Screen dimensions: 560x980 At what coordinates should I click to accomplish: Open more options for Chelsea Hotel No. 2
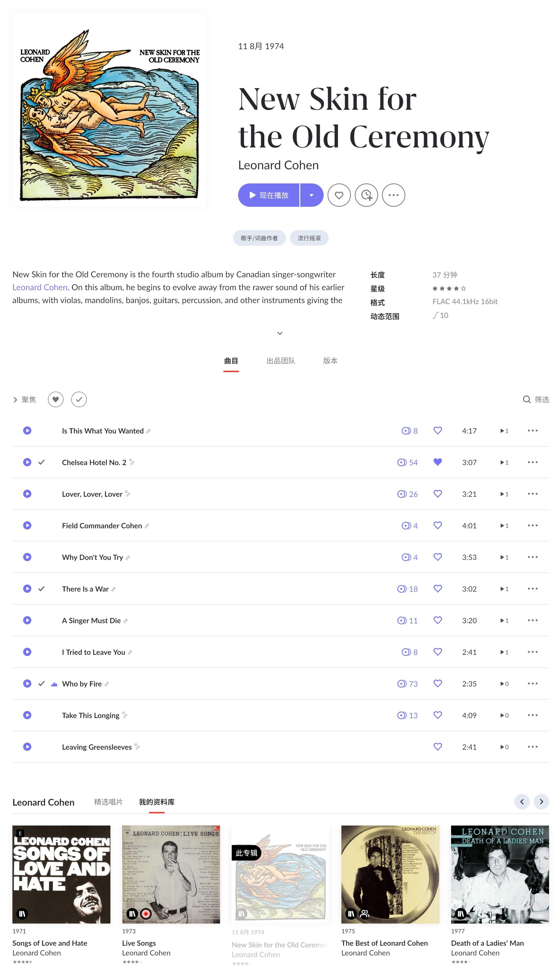point(533,462)
